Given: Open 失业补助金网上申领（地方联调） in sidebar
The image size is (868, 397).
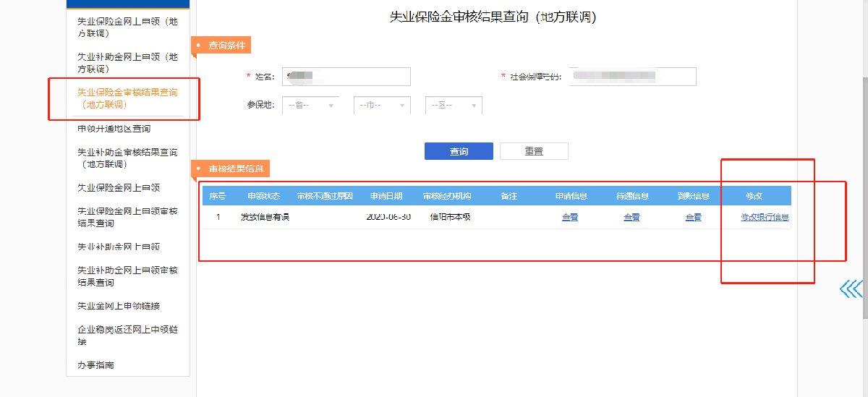Looking at the screenshot, I should point(127,63).
